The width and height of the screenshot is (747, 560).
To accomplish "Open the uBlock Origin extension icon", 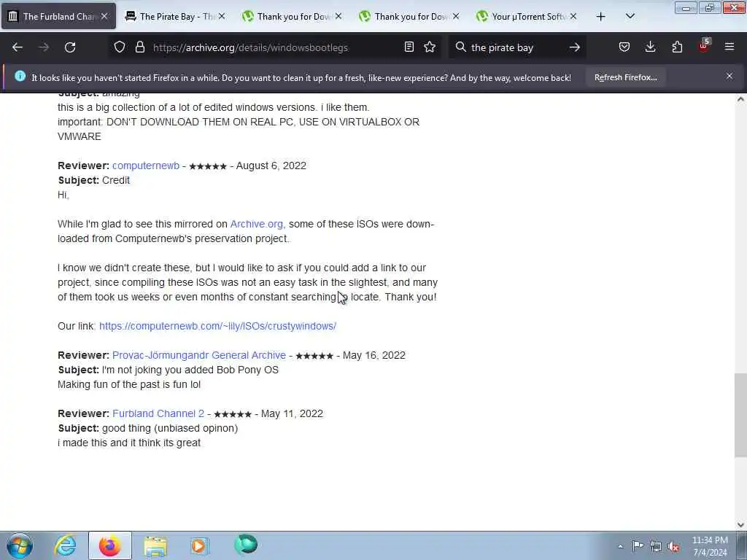I will (704, 46).
